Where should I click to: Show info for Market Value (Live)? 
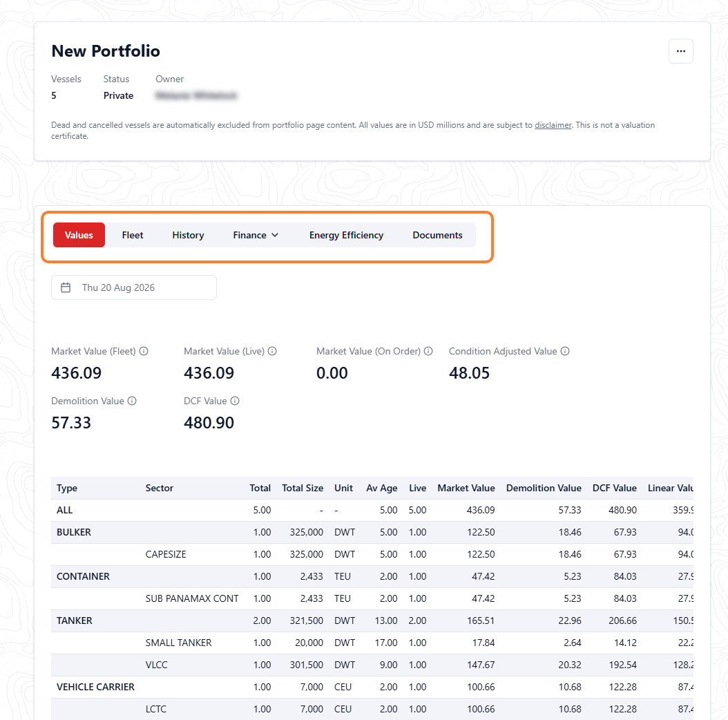point(272,351)
